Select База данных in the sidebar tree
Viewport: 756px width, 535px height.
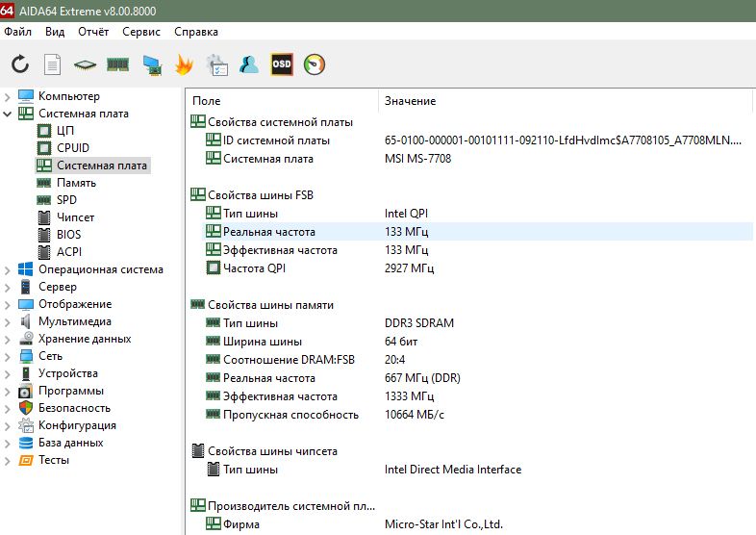tap(70, 443)
